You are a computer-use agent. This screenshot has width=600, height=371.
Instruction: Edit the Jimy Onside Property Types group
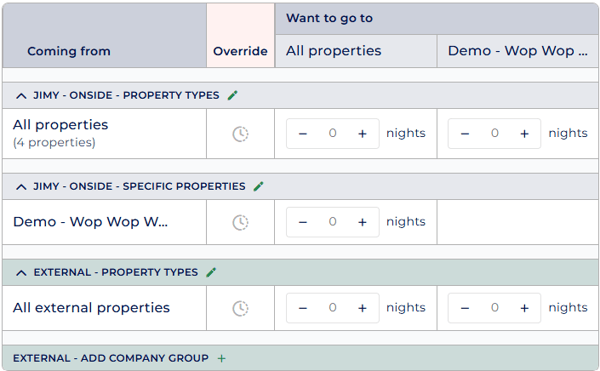233,95
